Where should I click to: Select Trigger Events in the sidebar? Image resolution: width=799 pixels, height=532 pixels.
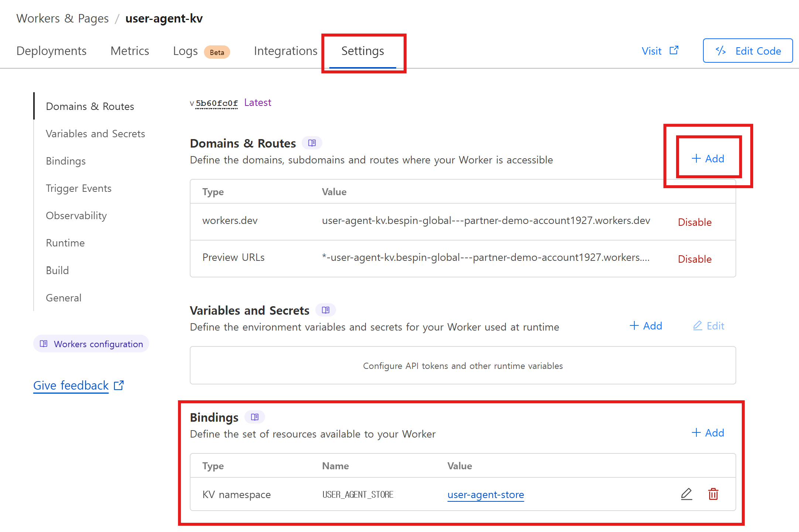(78, 188)
